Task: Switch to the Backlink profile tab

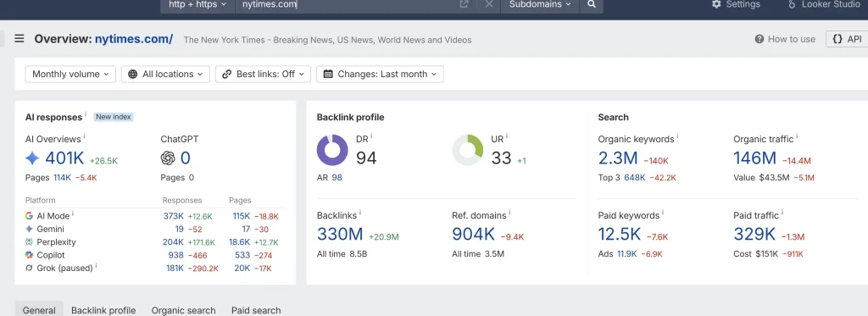Action: (x=103, y=310)
